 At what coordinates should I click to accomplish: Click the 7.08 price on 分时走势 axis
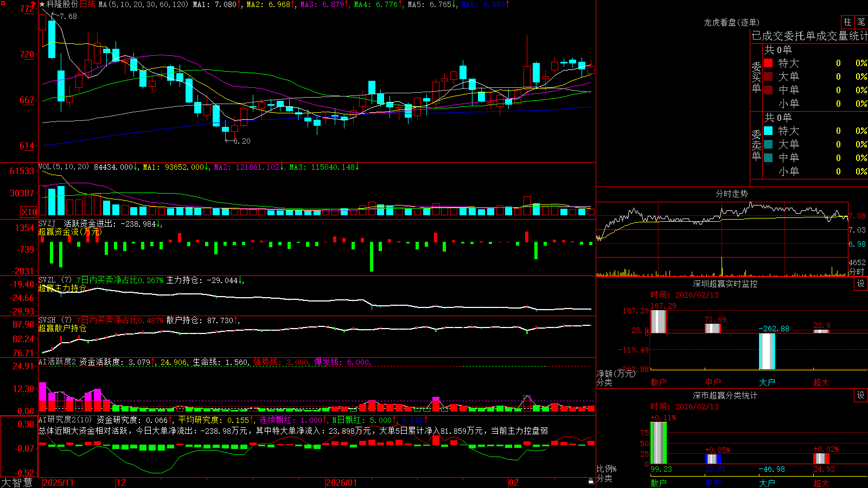point(857,216)
